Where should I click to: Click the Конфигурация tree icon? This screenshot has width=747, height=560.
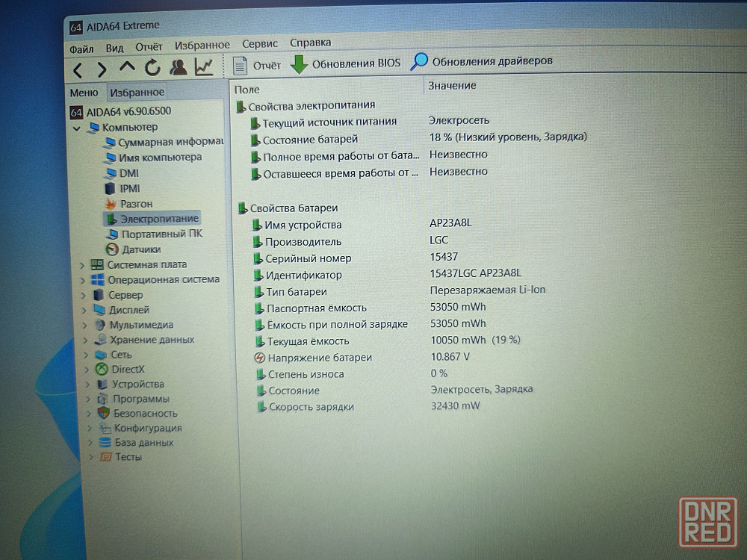click(x=105, y=428)
